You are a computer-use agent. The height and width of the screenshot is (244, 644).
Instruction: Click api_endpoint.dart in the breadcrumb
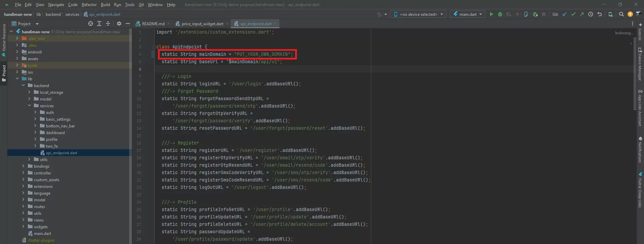[102, 14]
